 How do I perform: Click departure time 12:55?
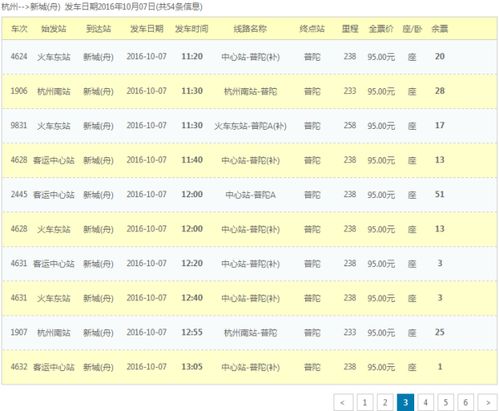(x=192, y=332)
